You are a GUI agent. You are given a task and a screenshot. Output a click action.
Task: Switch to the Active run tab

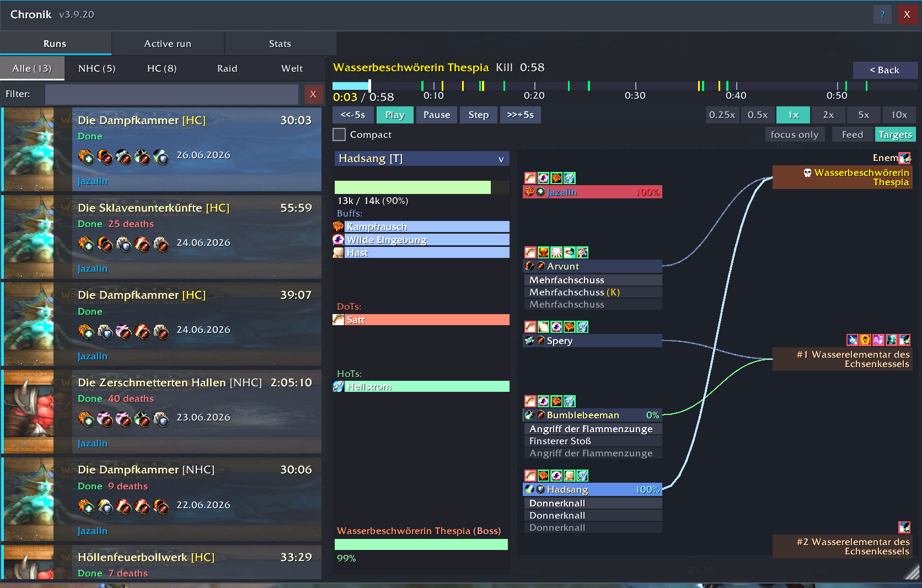coord(168,44)
